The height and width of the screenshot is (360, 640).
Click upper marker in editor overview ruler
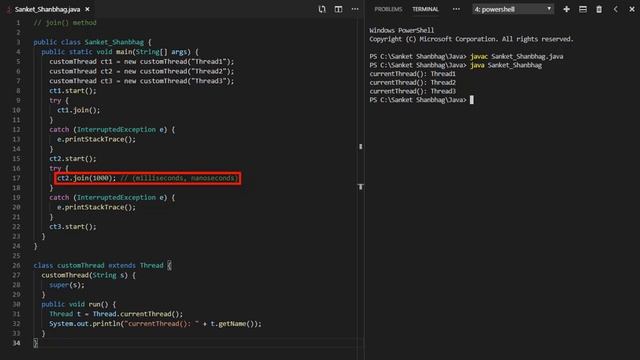click(360, 146)
